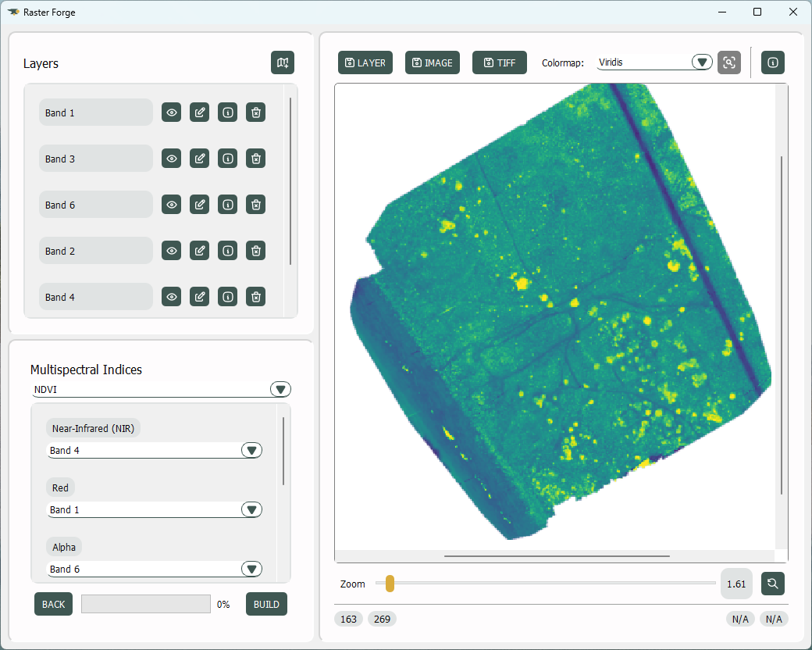This screenshot has height=650, width=812.
Task: Show info for Band 1 layer
Action: pyautogui.click(x=227, y=112)
